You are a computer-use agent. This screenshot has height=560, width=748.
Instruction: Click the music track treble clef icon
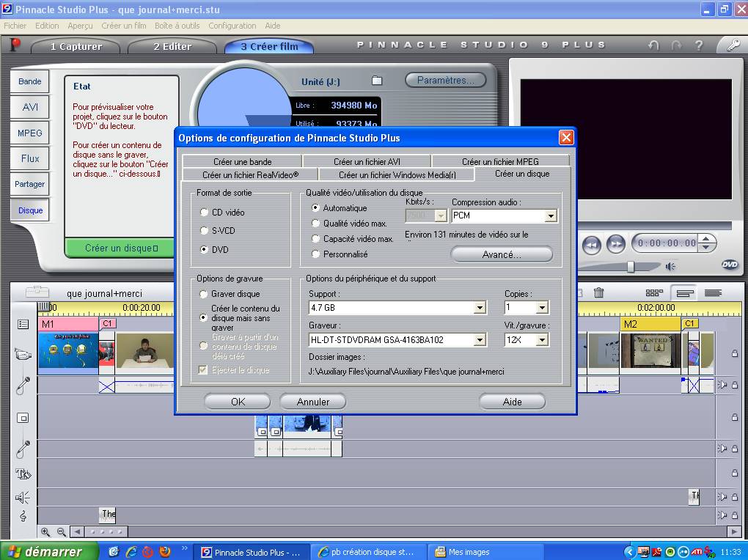[x=23, y=515]
